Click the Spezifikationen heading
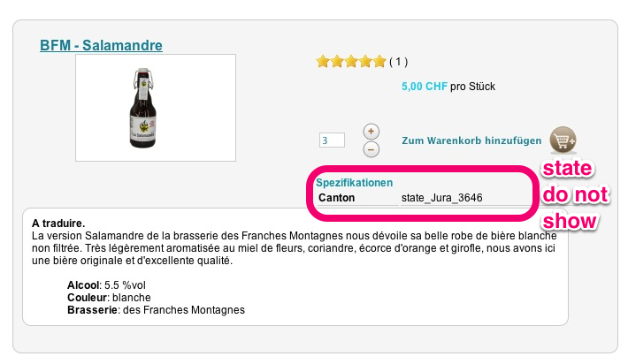 pyautogui.click(x=354, y=183)
